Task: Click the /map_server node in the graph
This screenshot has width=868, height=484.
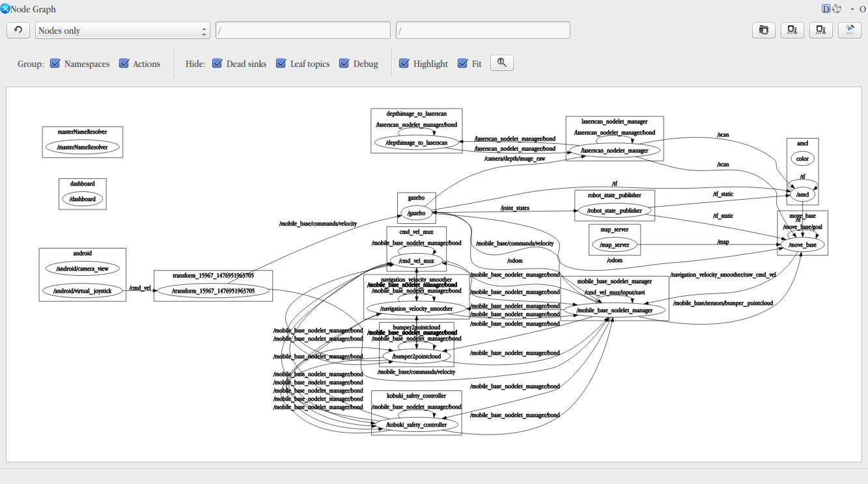Action: tap(615, 246)
